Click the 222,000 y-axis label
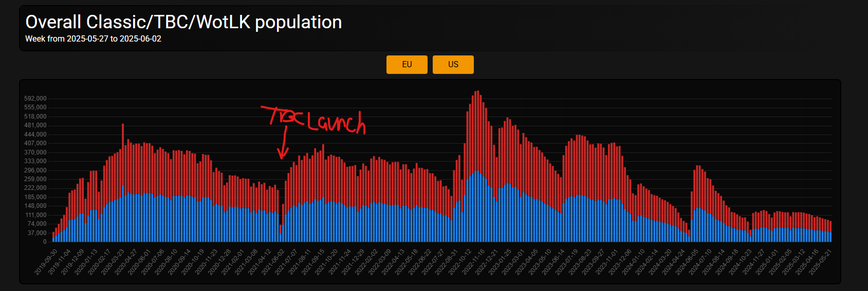 35,188
